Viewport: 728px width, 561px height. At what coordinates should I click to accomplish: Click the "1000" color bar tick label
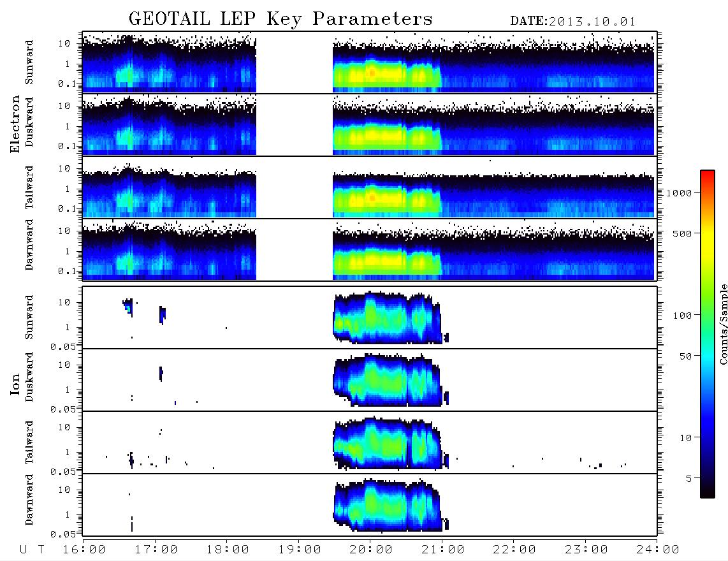pyautogui.click(x=680, y=193)
